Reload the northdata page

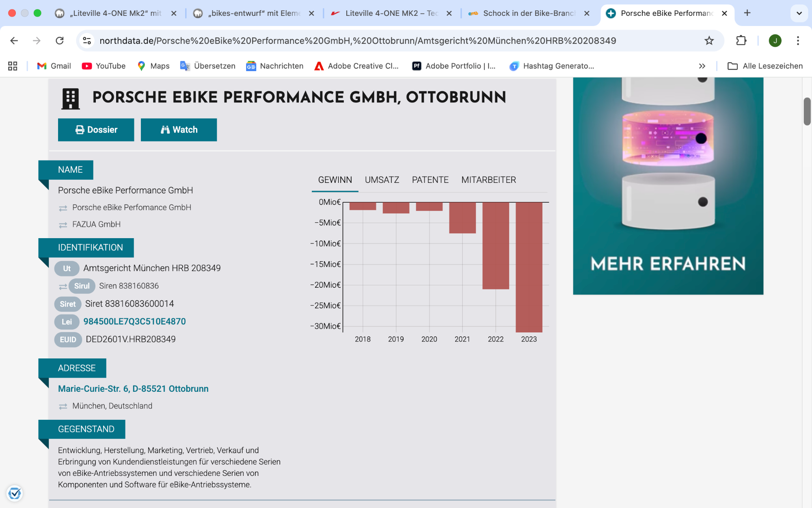click(x=60, y=41)
